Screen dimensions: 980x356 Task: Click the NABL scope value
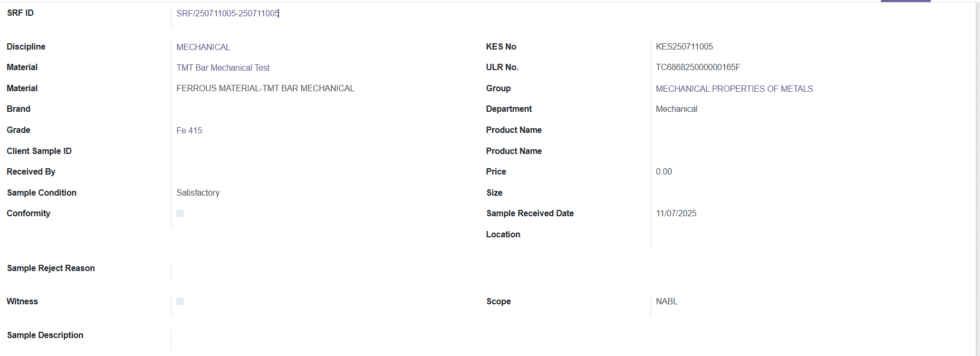[x=666, y=301]
